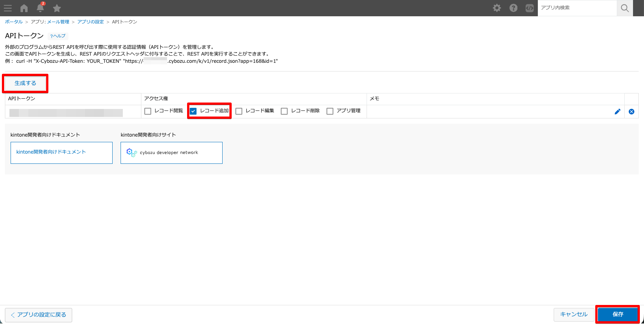Open the アプリの設定 breadcrumb link
This screenshot has width=644, height=325.
90,22
